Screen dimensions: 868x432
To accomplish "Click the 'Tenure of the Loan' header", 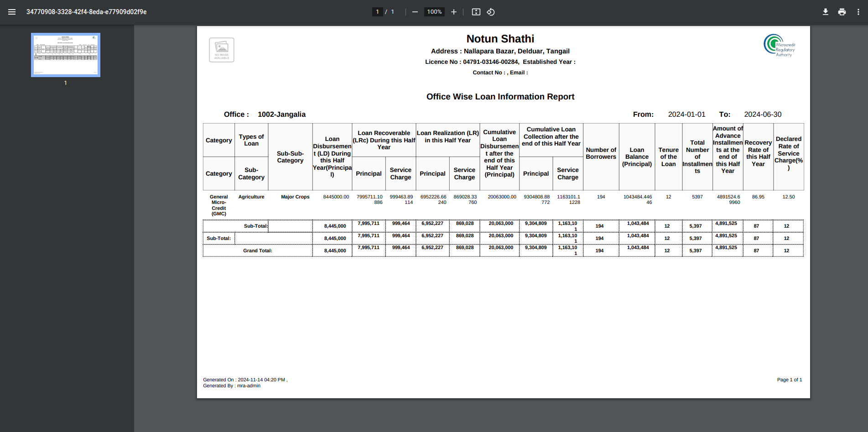I will (x=668, y=157).
